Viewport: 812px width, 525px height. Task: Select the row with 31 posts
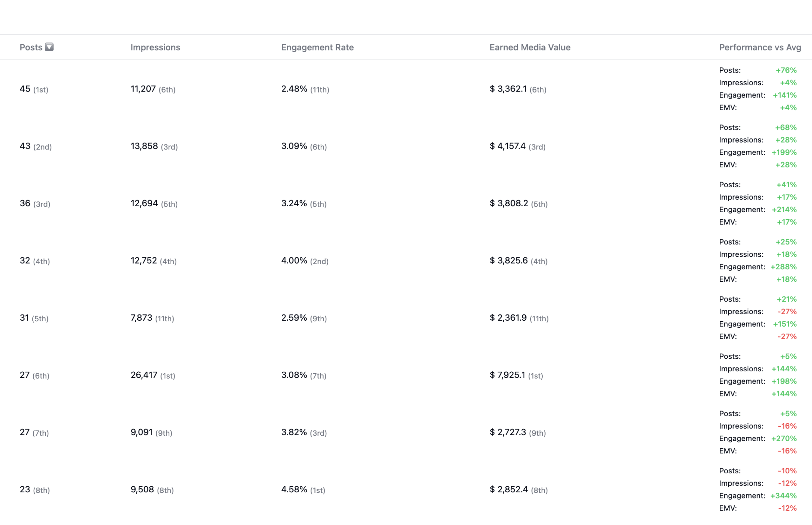pyautogui.click(x=24, y=318)
